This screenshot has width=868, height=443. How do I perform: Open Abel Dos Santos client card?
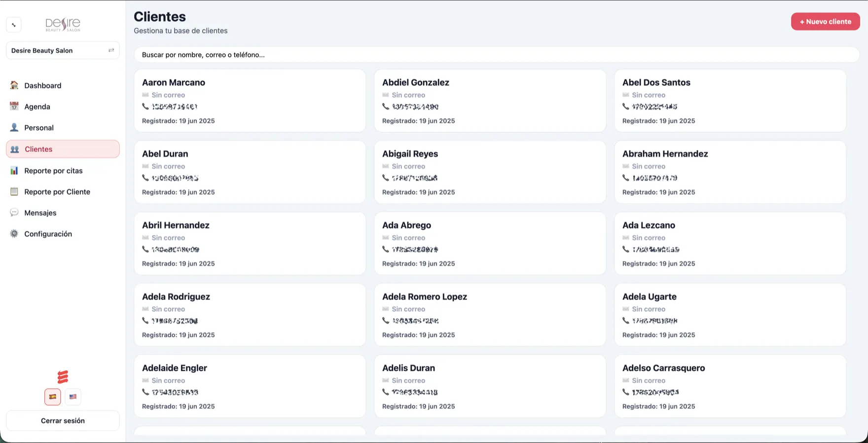pyautogui.click(x=730, y=101)
